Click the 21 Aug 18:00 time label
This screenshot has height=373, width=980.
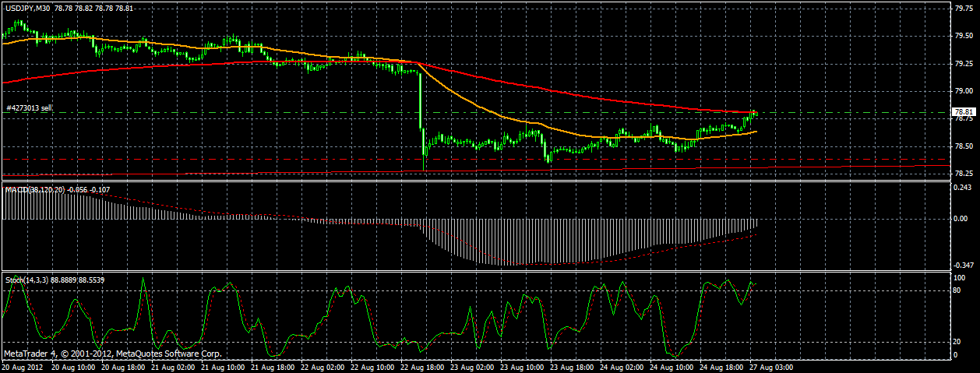tap(274, 366)
